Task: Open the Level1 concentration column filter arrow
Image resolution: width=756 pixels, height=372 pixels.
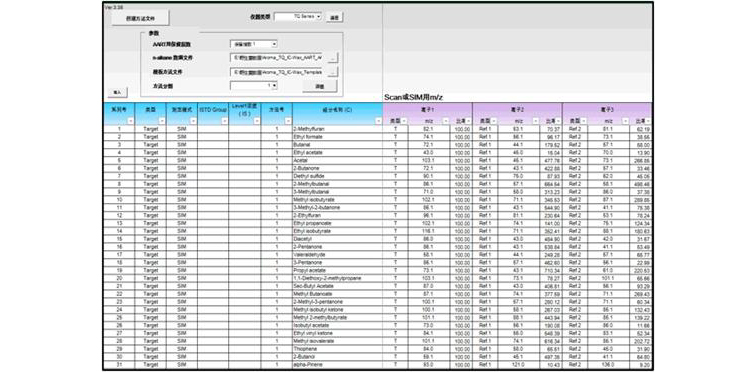Action: 256,121
